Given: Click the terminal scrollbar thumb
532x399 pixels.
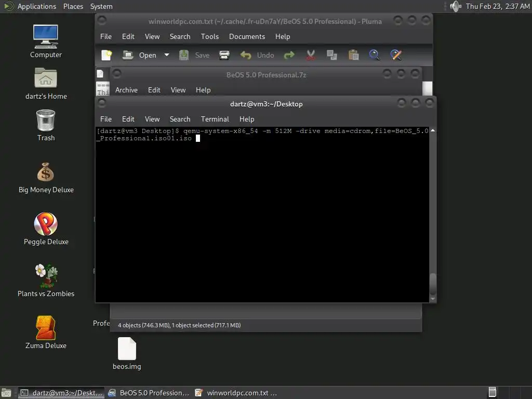Looking at the screenshot, I should tap(433, 284).
